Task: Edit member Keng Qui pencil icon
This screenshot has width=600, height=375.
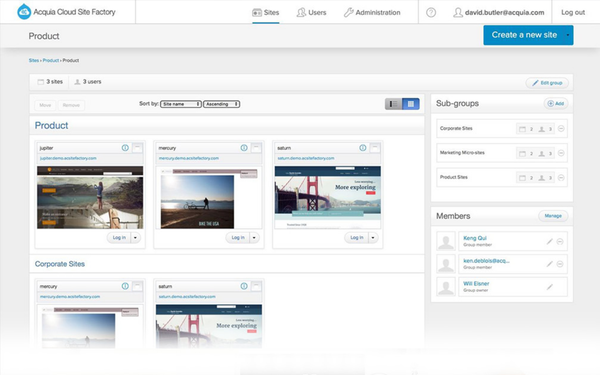Action: 549,241
